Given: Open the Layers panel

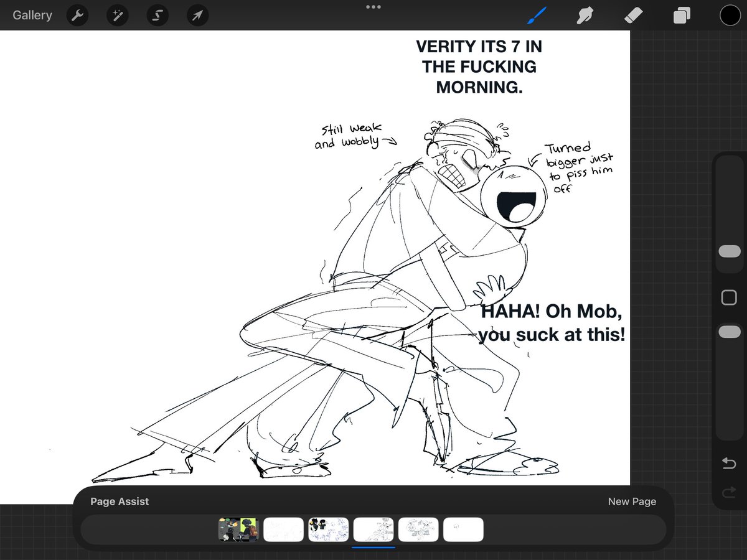Looking at the screenshot, I should [x=682, y=16].
